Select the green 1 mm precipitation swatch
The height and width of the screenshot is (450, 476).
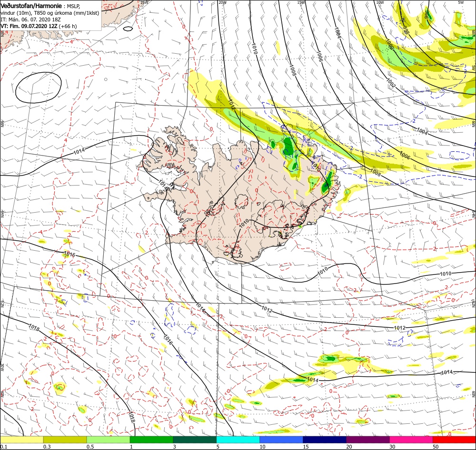point(151,440)
